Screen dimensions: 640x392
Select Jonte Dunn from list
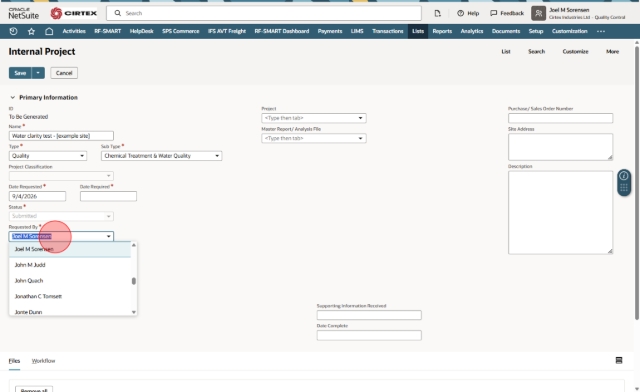(70, 312)
